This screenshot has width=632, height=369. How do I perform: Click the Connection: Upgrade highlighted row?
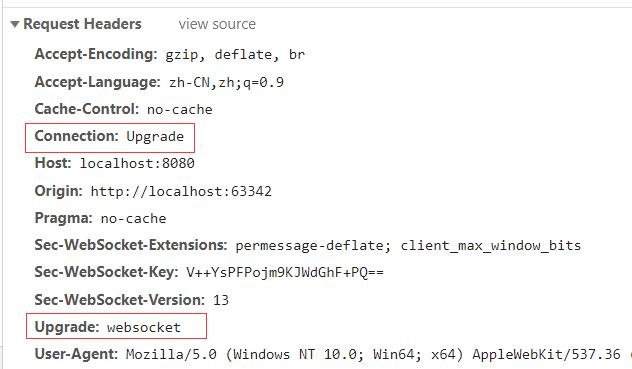pos(110,138)
